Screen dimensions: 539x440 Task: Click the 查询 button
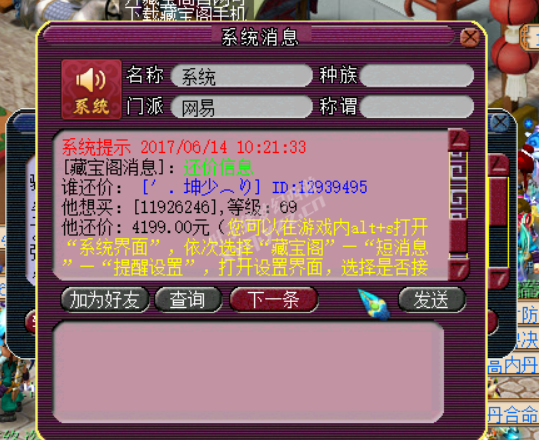[x=188, y=300]
